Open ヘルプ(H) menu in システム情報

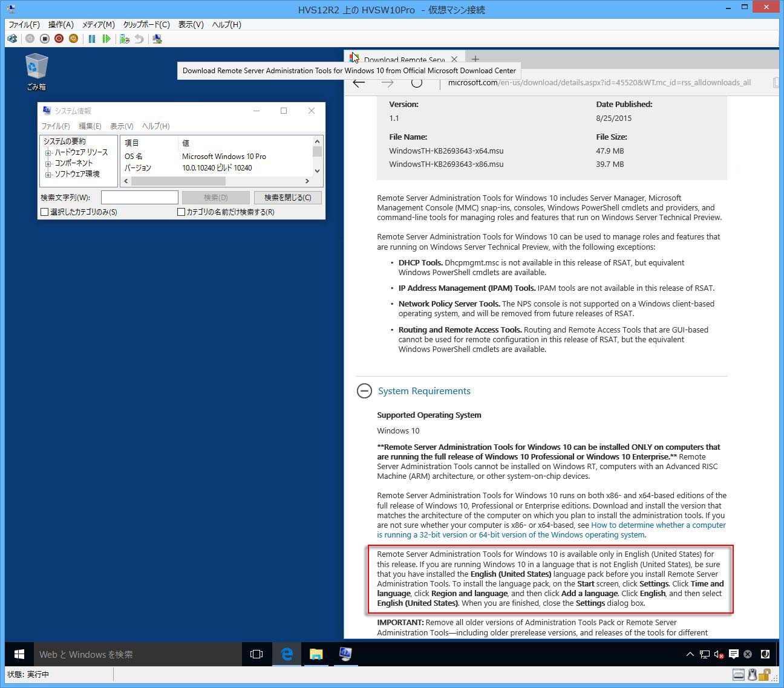pos(156,126)
